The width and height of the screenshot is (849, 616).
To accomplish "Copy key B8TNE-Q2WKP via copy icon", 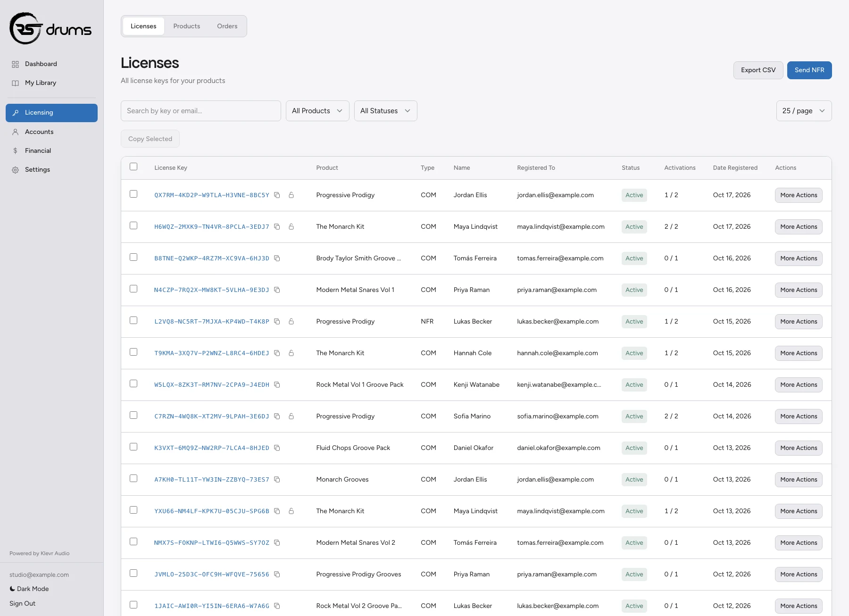I will [x=277, y=258].
